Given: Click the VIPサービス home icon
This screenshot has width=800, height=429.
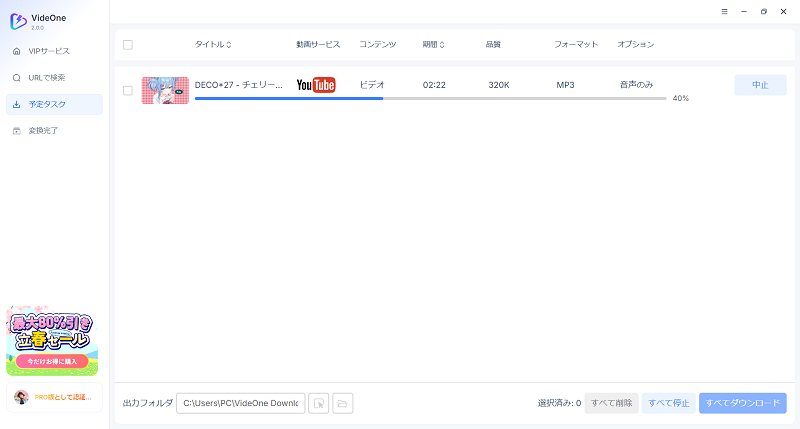Looking at the screenshot, I should point(17,51).
